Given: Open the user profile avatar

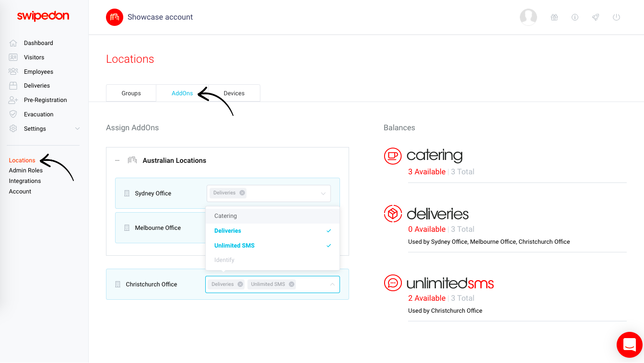Looking at the screenshot, I should [528, 17].
